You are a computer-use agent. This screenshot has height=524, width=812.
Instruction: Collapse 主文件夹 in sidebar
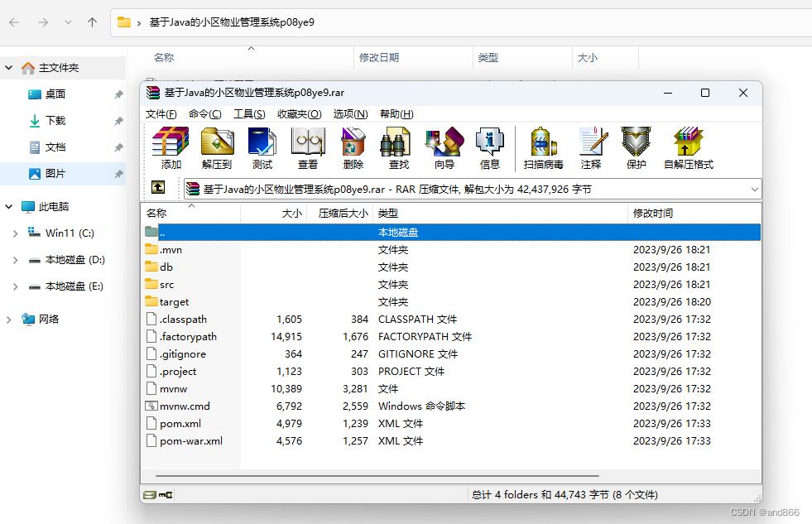click(x=9, y=68)
